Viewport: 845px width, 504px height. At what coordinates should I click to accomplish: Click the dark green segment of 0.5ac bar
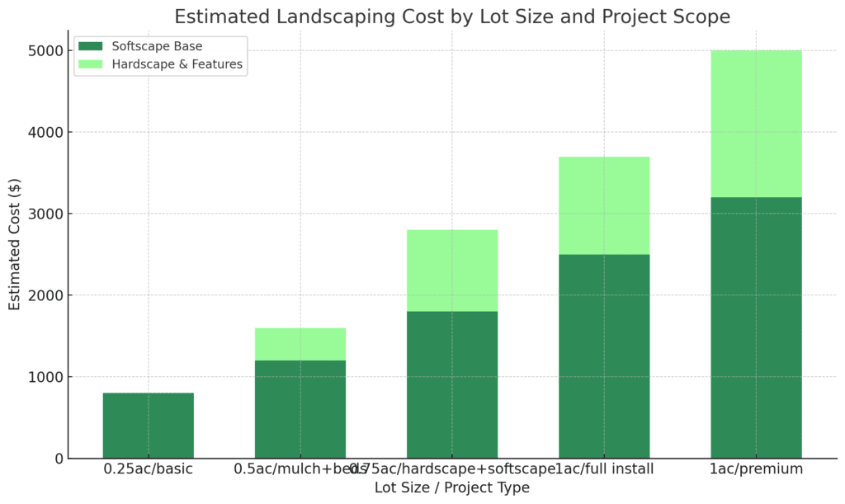300,409
